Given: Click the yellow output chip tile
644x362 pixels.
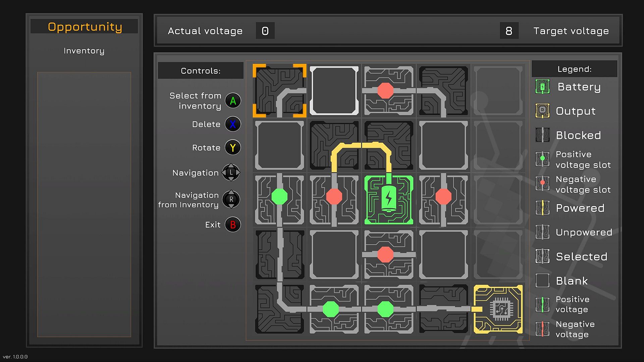Looking at the screenshot, I should 498,309.
